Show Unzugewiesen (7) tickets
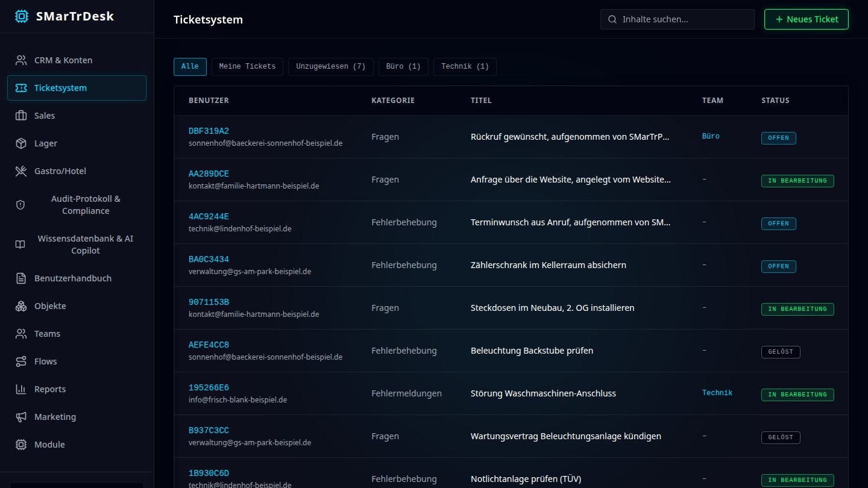This screenshot has height=488, width=868. click(330, 66)
